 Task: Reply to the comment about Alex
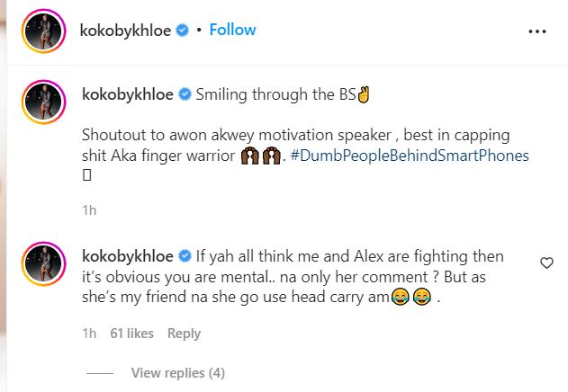pos(184,334)
